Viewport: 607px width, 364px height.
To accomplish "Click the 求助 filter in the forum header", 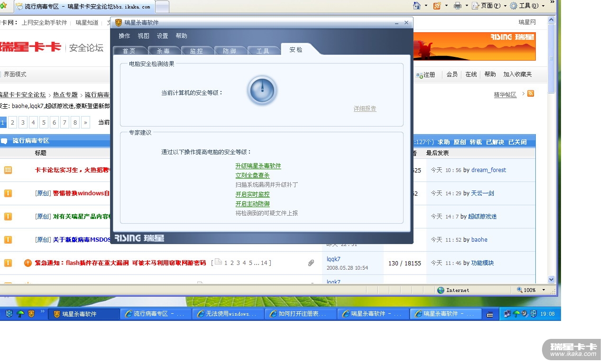I will [443, 142].
